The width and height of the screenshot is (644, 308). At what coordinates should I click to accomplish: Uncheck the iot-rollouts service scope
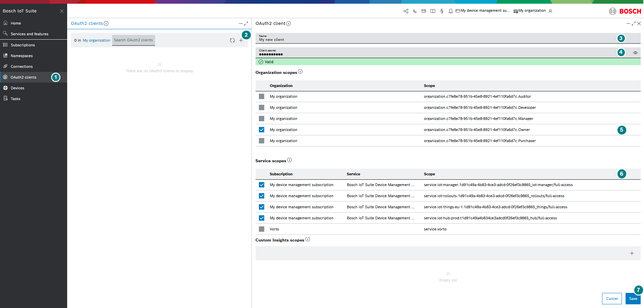click(x=262, y=196)
